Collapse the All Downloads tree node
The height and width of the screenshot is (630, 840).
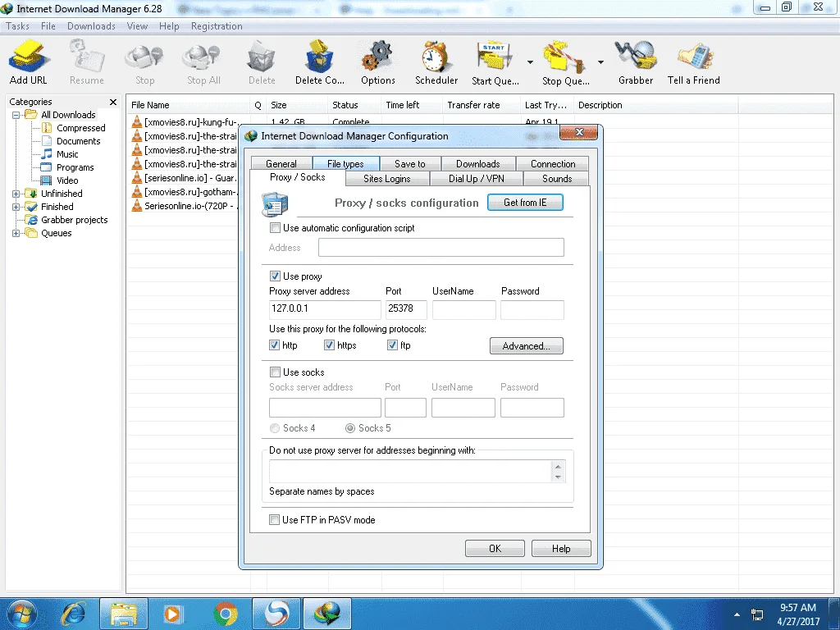click(x=16, y=115)
